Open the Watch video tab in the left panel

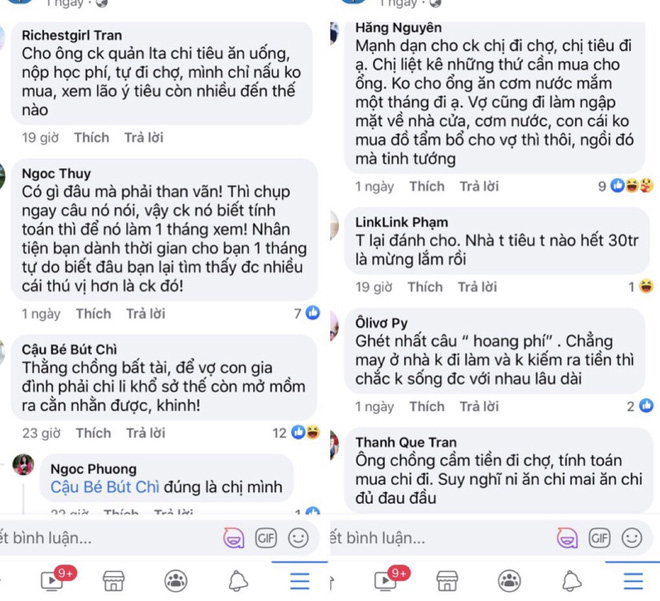51,580
